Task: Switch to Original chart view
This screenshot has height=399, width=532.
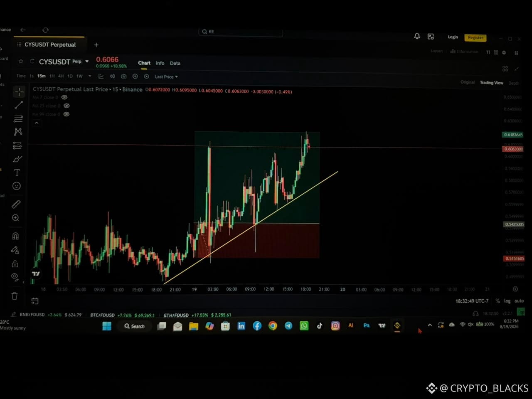Action: (x=468, y=82)
